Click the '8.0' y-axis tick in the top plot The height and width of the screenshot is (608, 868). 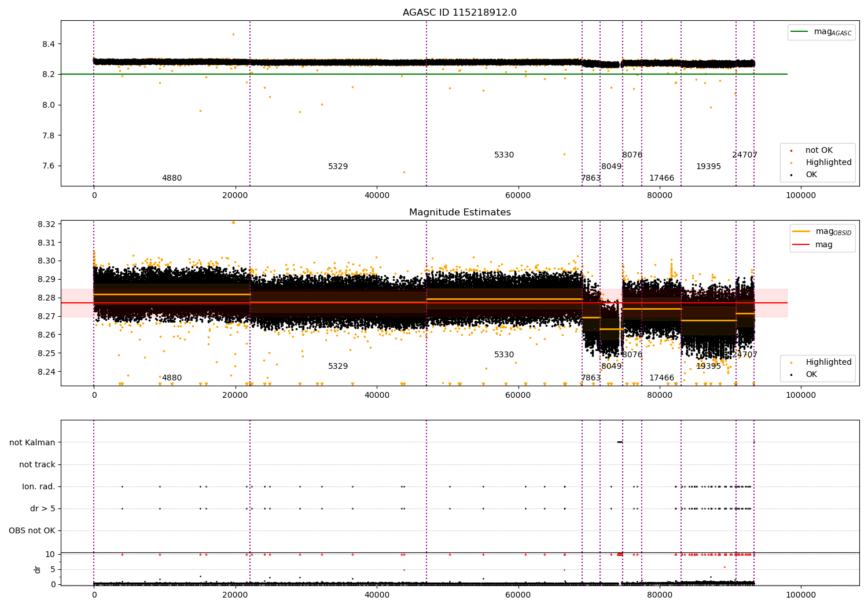coord(48,105)
